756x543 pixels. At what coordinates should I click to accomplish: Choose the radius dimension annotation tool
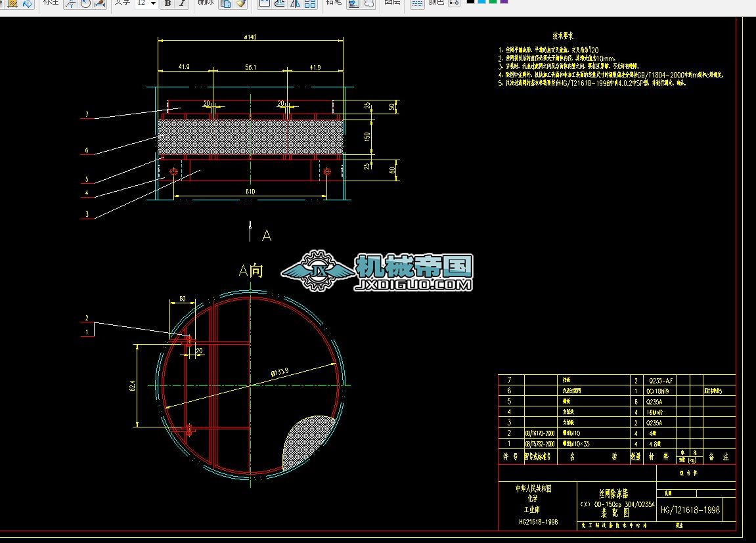(x=85, y=3)
